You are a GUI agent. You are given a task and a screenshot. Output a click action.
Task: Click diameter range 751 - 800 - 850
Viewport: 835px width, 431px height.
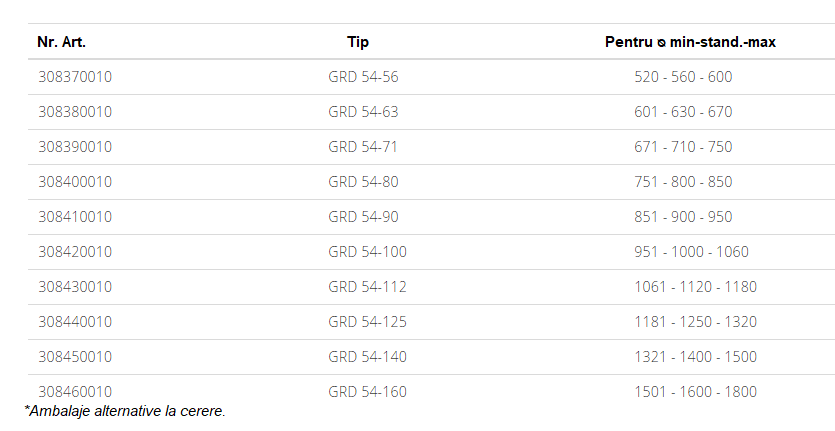[x=683, y=182]
